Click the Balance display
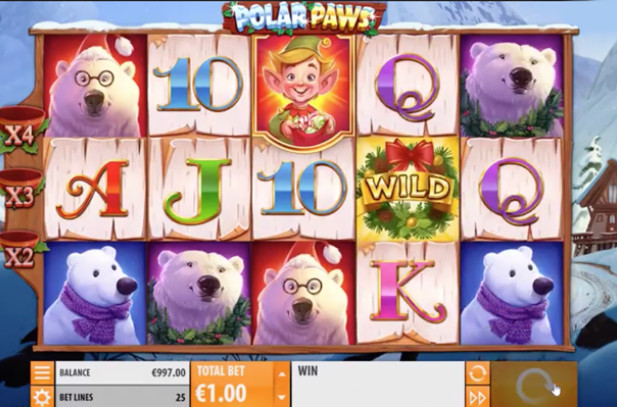This screenshot has height=407, width=617. click(122, 372)
